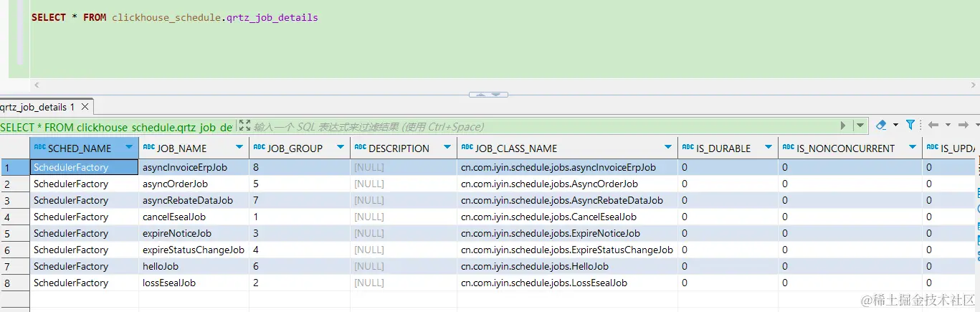Viewport: 980px width, 312px height.
Task: Click the expireStatusChangeJob job name cell
Action: [x=194, y=250]
